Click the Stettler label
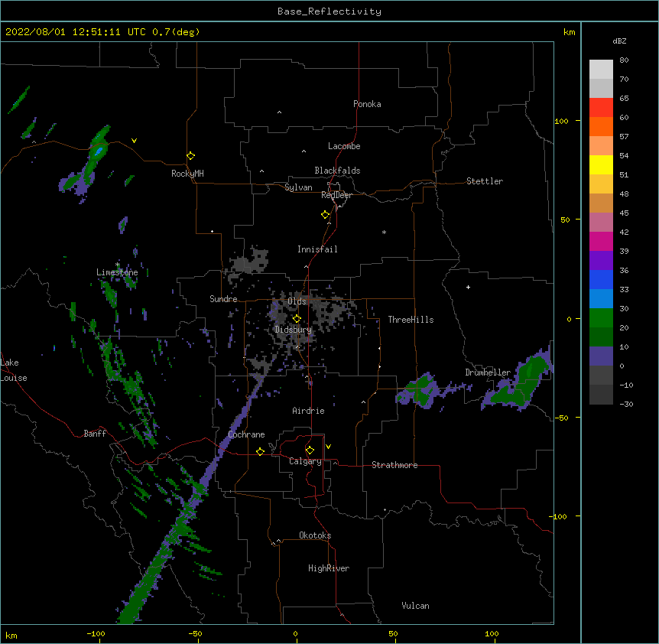Viewport: 659px width, 644px height. (485, 181)
